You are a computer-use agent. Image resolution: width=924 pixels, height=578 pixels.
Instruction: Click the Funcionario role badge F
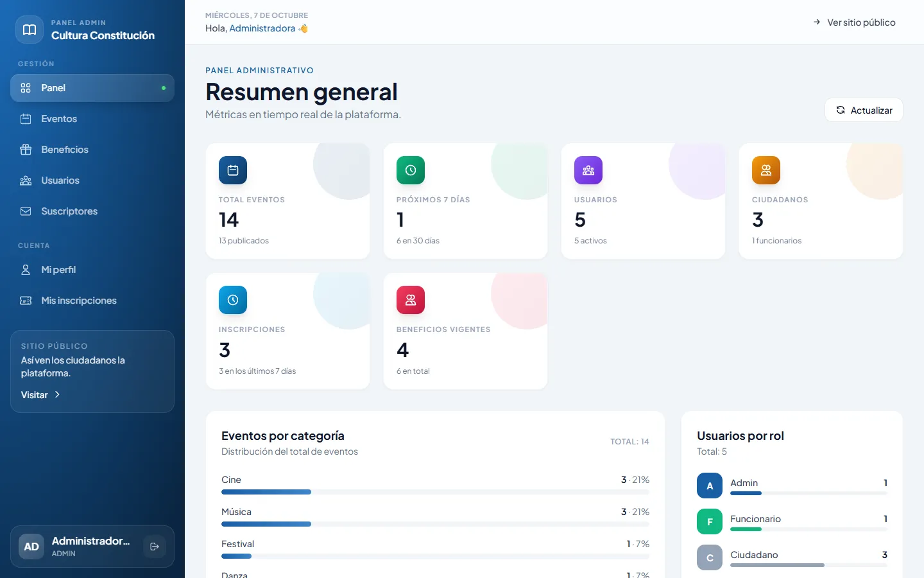pos(710,521)
